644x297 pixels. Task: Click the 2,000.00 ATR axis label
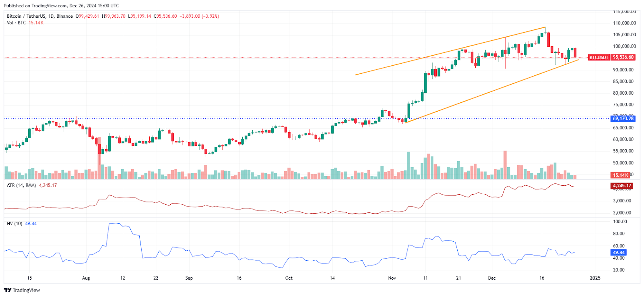[x=622, y=213]
